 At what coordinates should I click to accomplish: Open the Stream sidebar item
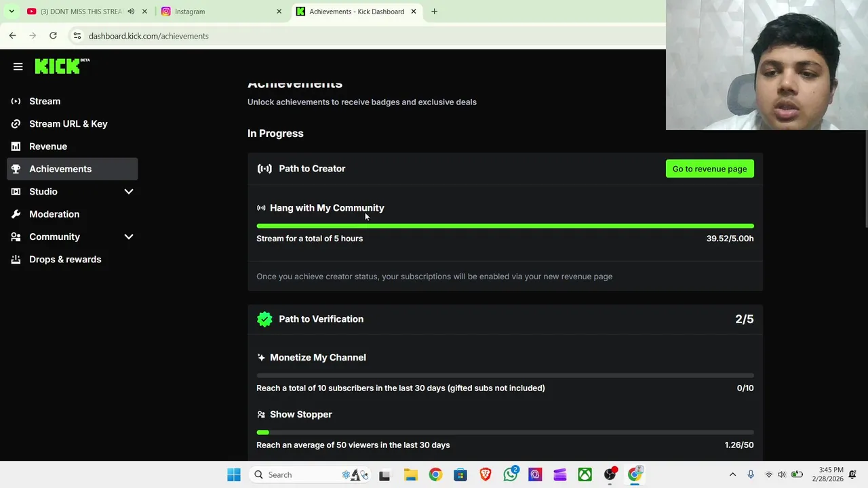pyautogui.click(x=73, y=101)
